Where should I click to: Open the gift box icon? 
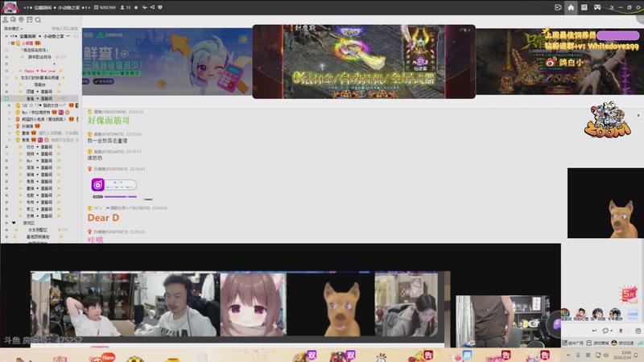tap(638, 331)
